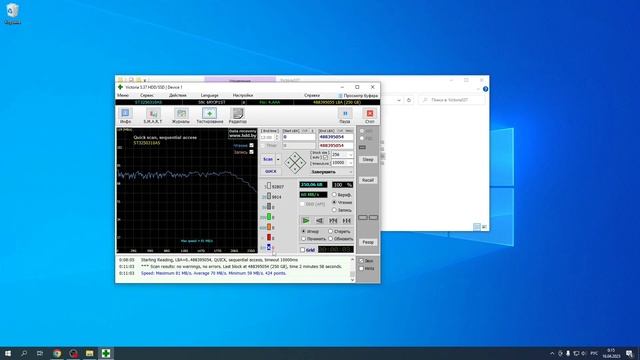This screenshot has height=360, width=640.
Task: Open the Завершить end-action dropdown
Action: coord(351,172)
